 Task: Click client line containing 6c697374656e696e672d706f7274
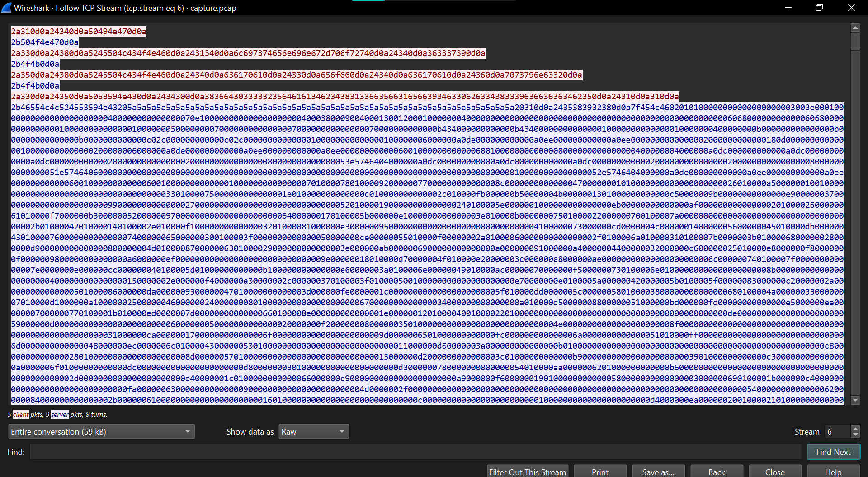pyautogui.click(x=248, y=53)
